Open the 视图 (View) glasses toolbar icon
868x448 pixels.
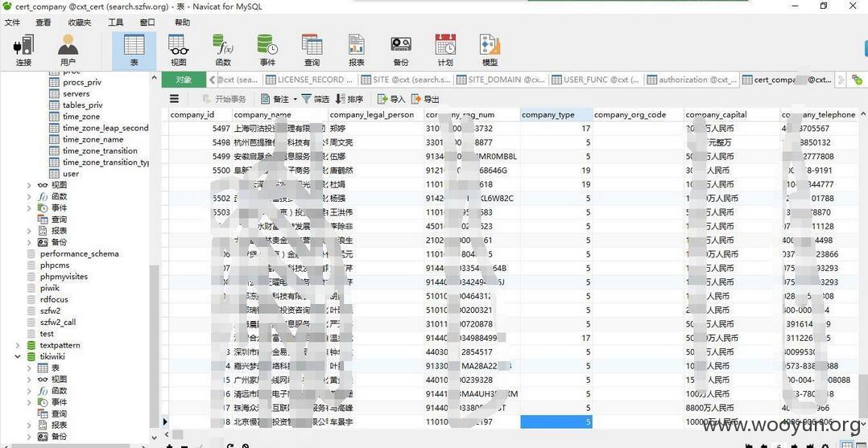pos(178,51)
